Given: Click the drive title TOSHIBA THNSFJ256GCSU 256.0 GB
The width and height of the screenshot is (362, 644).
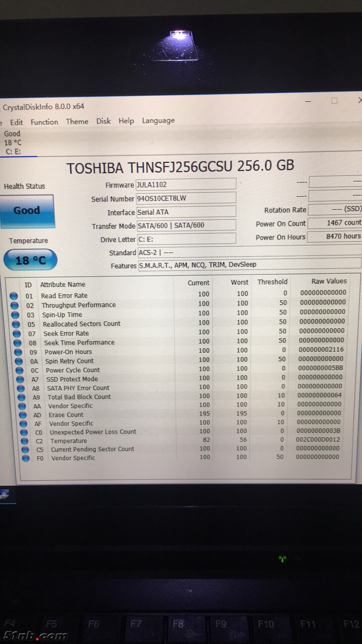Looking at the screenshot, I should pyautogui.click(x=180, y=167).
